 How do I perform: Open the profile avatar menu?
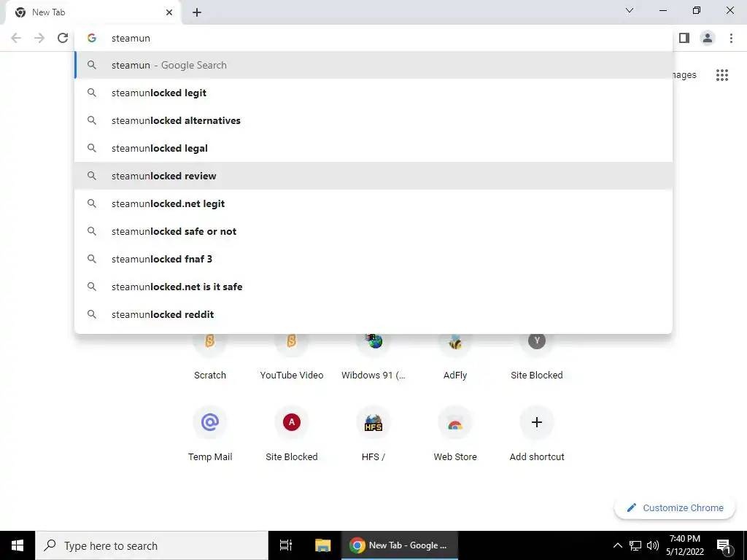pyautogui.click(x=708, y=38)
